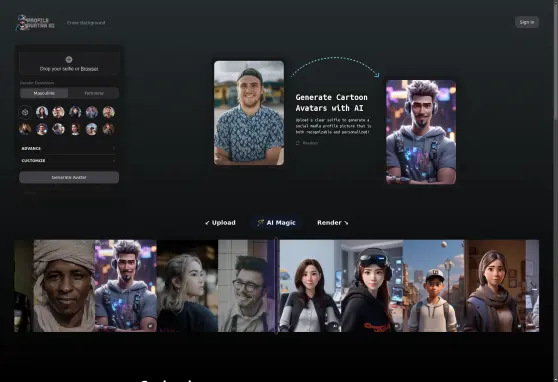
Task: Click the upload icon above the drop-selfie text
Action: (x=69, y=59)
